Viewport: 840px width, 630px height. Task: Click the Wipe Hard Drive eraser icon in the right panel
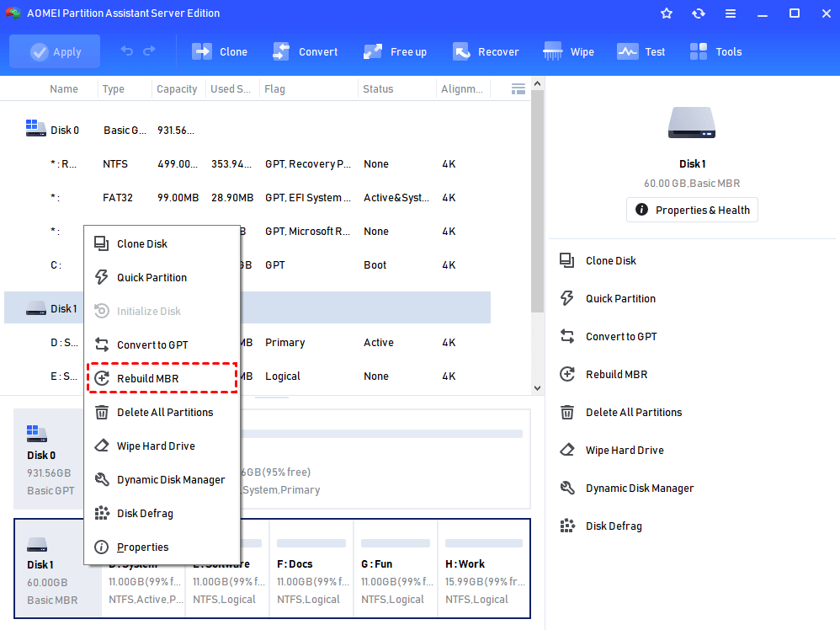coord(566,450)
